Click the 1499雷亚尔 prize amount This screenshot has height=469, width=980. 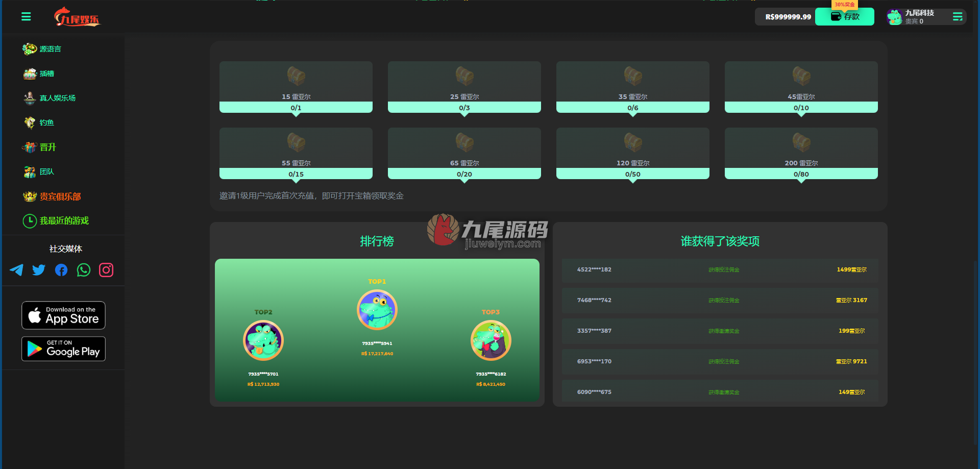(852, 269)
